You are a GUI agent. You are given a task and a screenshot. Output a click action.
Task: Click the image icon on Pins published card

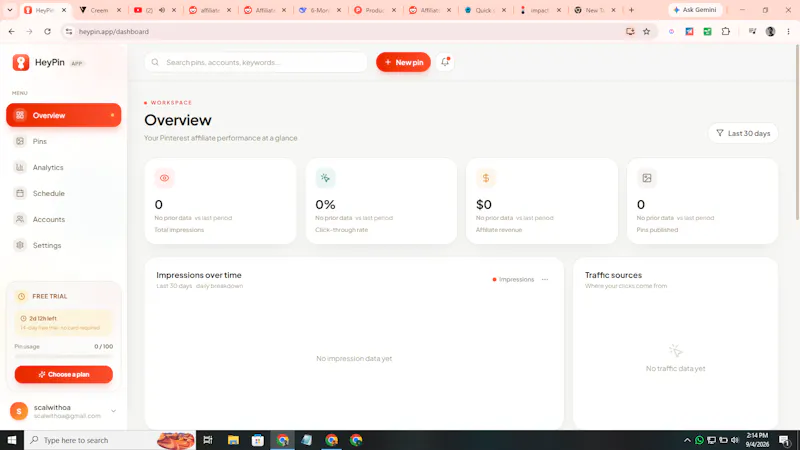(646, 178)
